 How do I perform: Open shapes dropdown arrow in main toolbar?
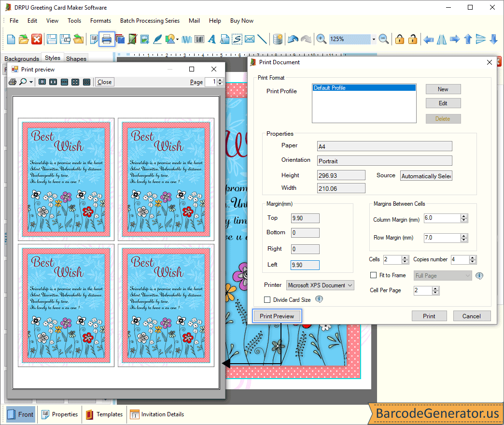click(x=177, y=40)
